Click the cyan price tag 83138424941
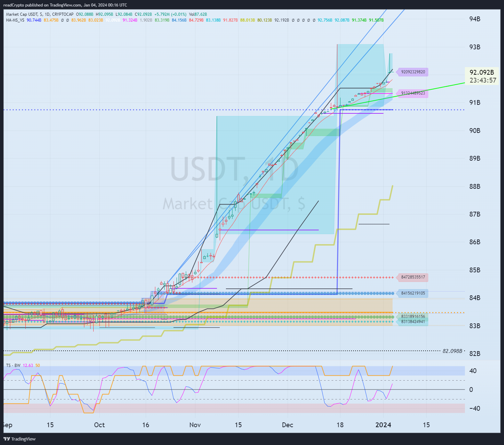Image resolution: width=504 pixels, height=445 pixels. click(413, 322)
